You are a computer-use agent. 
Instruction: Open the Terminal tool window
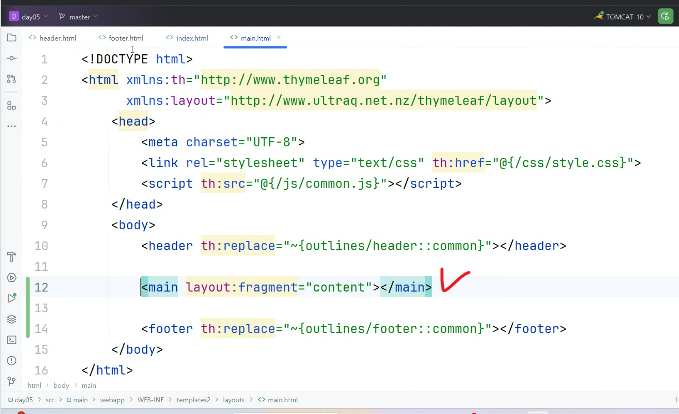[x=12, y=340]
